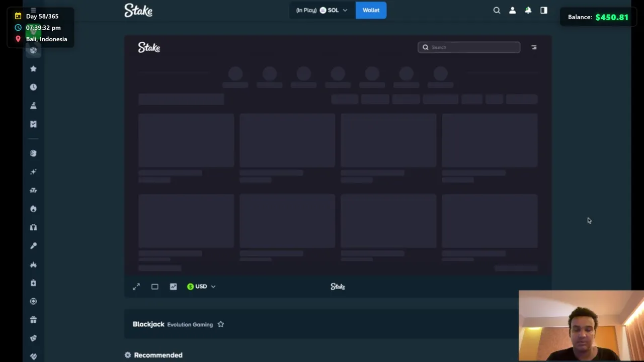This screenshot has width=644, height=362.
Task: Click the Evolution Gaming provider link
Action: coord(190,325)
